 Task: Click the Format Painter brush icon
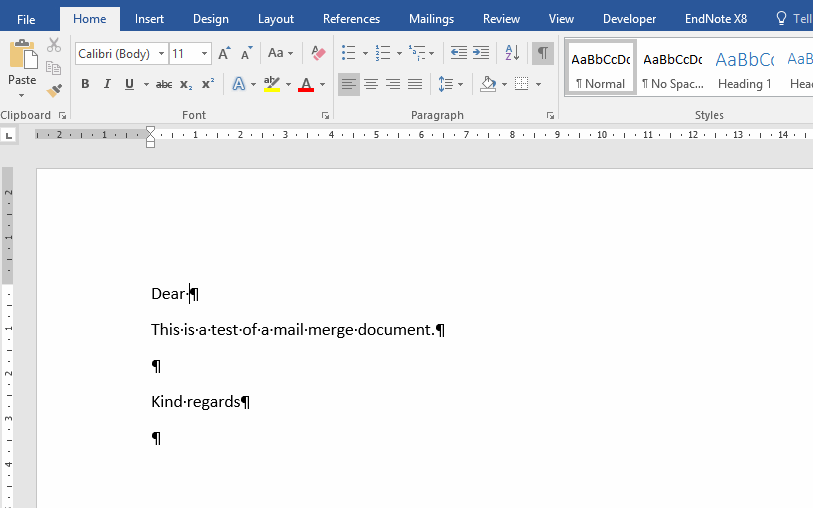click(54, 91)
